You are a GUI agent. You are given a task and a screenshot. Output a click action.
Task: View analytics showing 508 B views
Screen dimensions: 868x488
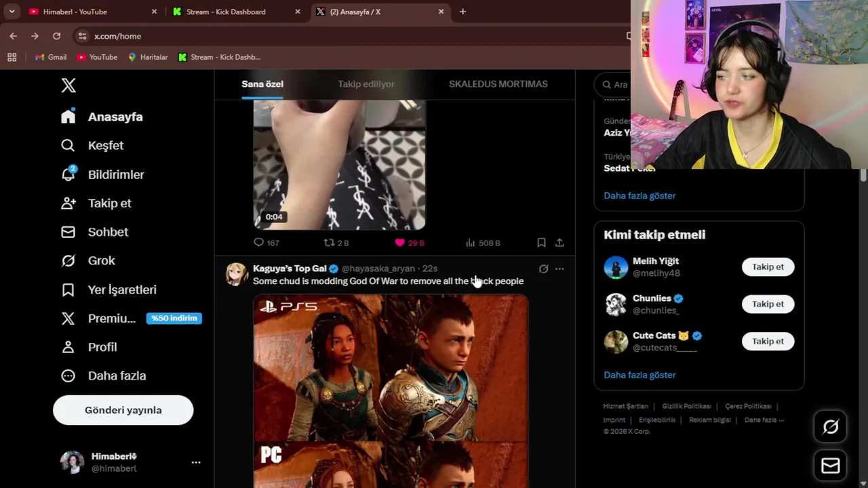(x=483, y=243)
